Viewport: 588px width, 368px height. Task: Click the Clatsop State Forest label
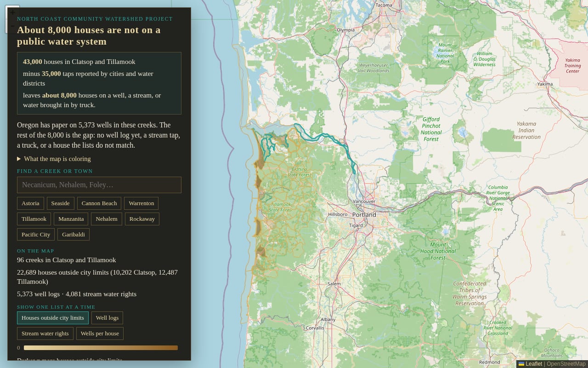point(299,172)
